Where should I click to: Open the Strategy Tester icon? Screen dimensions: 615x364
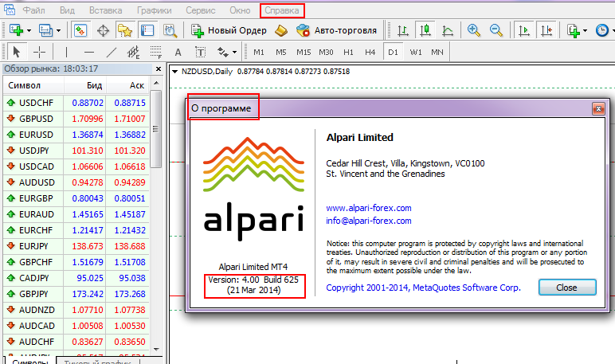pyautogui.click(x=170, y=30)
